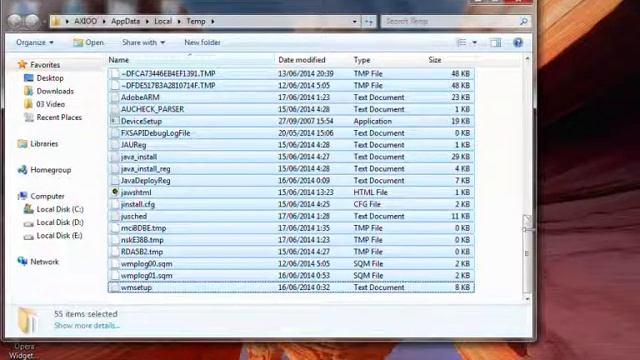Click in the Search Temp input field

click(451, 21)
